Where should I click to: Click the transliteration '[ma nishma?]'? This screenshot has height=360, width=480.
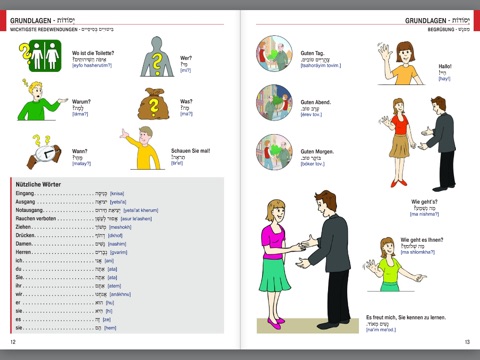point(424,214)
